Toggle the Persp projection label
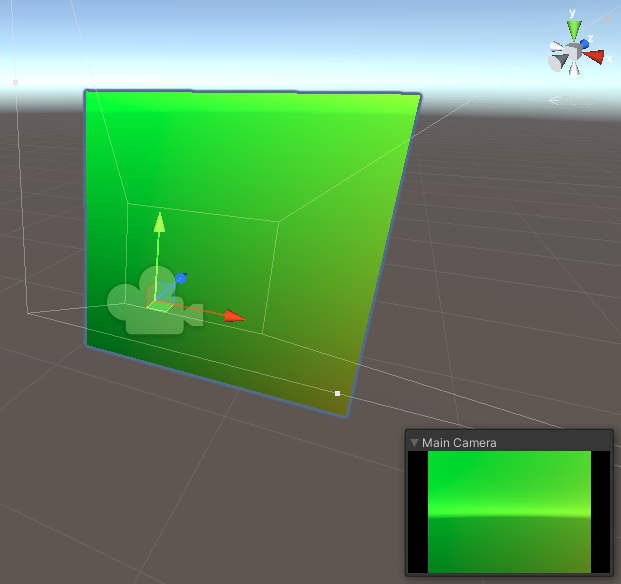This screenshot has width=621, height=584. 572,101
